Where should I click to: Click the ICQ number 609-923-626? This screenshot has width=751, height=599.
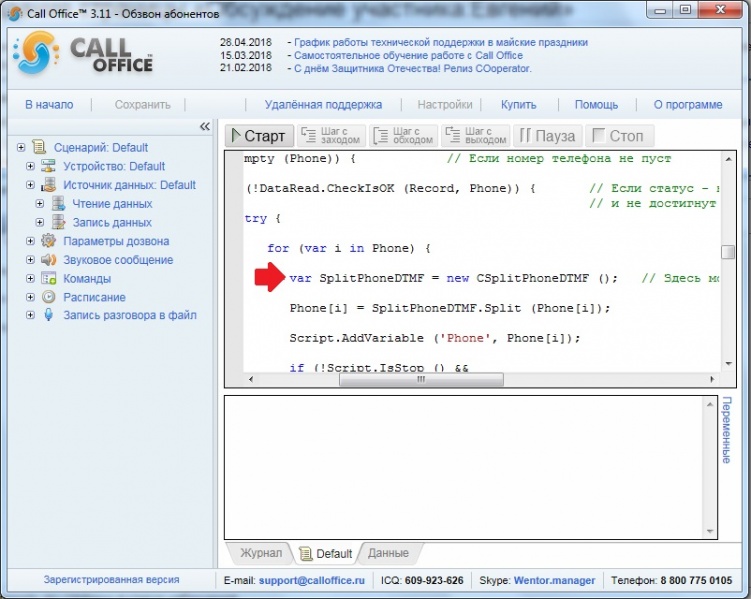[434, 580]
